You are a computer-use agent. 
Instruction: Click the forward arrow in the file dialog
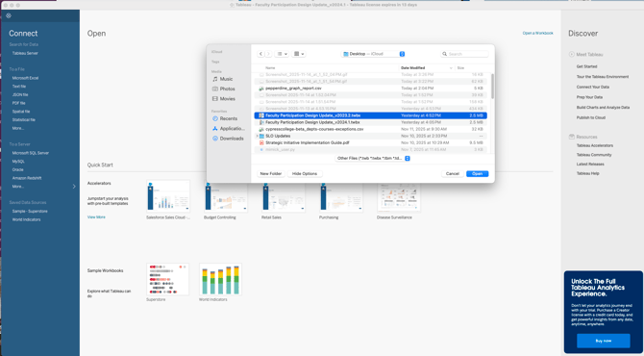[268, 54]
